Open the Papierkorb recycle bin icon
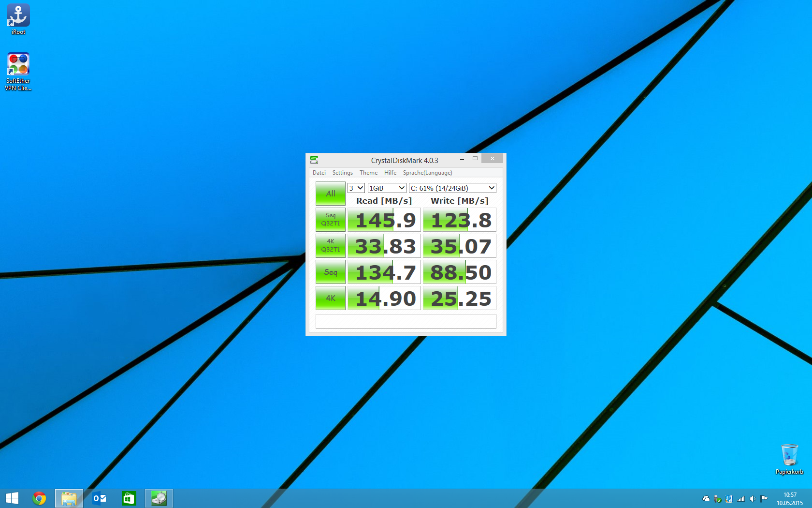Image resolution: width=812 pixels, height=508 pixels. tap(789, 459)
